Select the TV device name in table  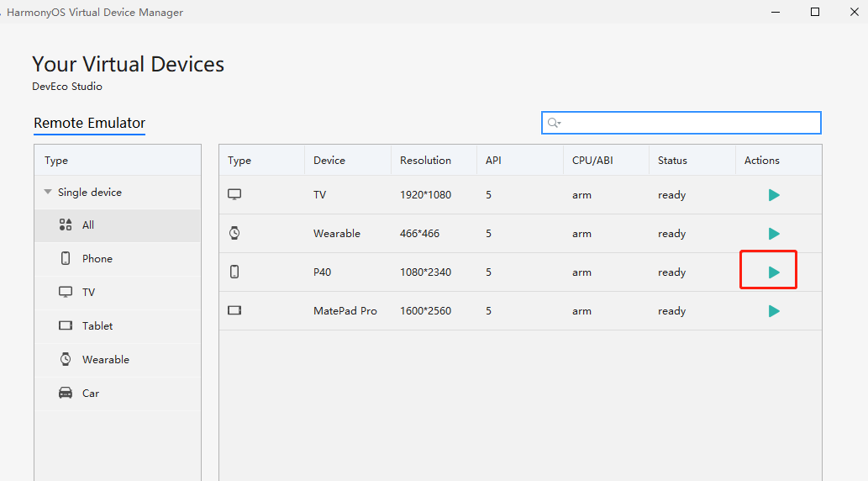click(x=319, y=195)
